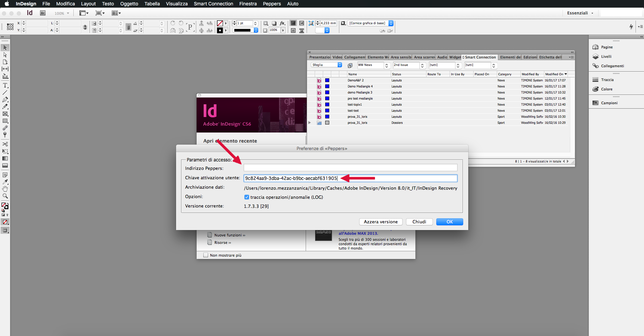
Task: Pick the Line tool
Action: click(x=5, y=92)
